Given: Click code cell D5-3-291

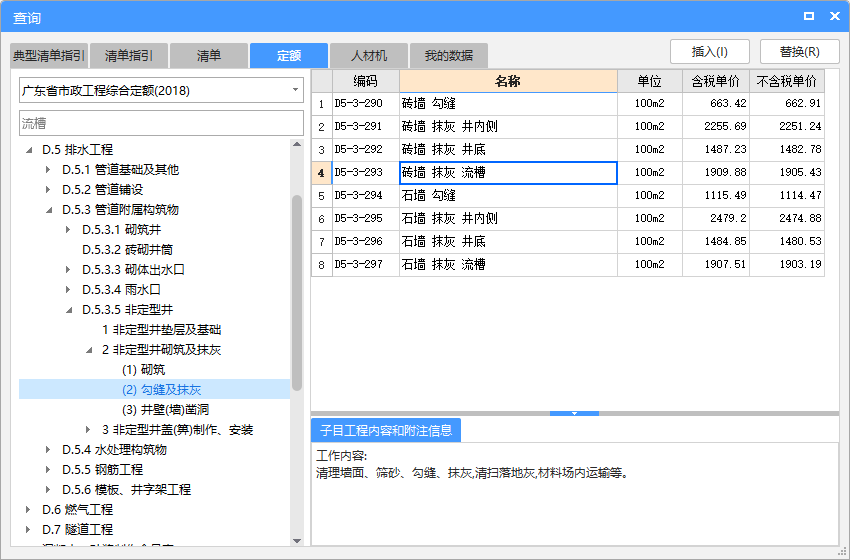Looking at the screenshot, I should tap(365, 127).
